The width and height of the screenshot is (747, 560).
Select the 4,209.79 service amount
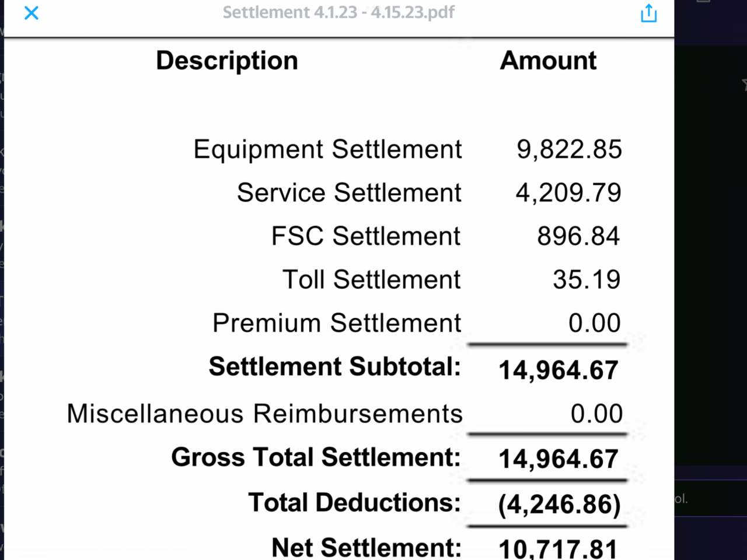tap(568, 193)
